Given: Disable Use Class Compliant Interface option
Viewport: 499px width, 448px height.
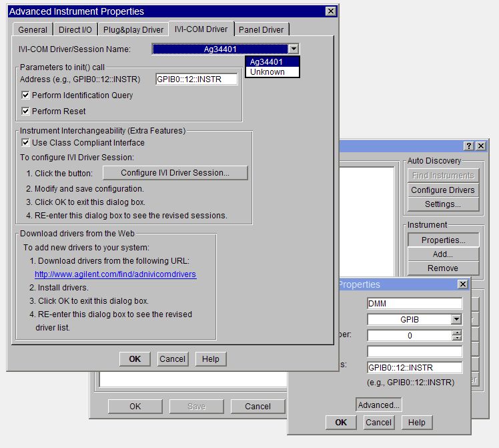Looking at the screenshot, I should (27, 143).
